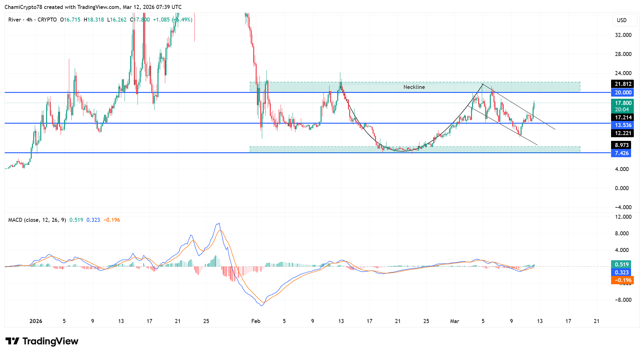Image resolution: width=644 pixels, height=355 pixels.
Task: Open the MACD (close, 12, 26, 9) legend
Action: pos(37,220)
